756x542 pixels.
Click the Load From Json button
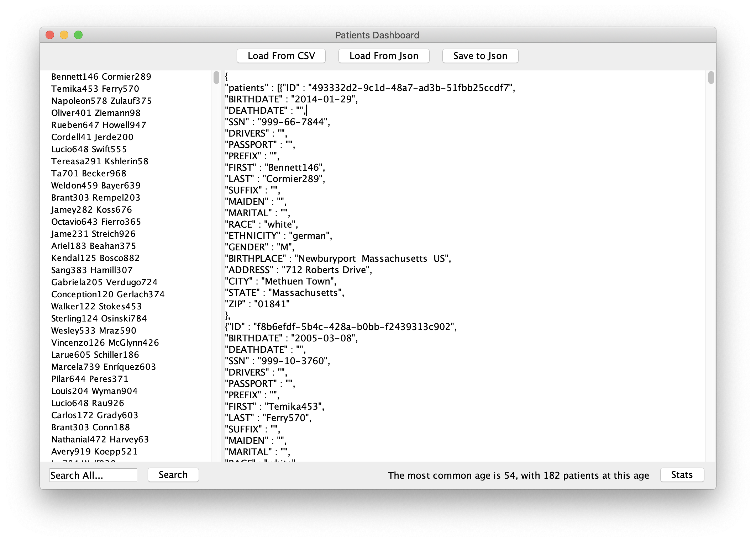click(x=383, y=56)
